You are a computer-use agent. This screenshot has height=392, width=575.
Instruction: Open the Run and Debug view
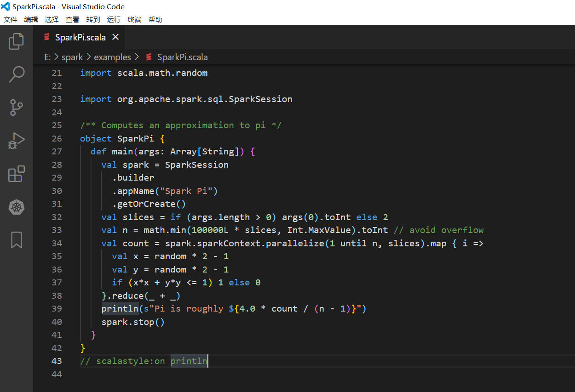[17, 141]
